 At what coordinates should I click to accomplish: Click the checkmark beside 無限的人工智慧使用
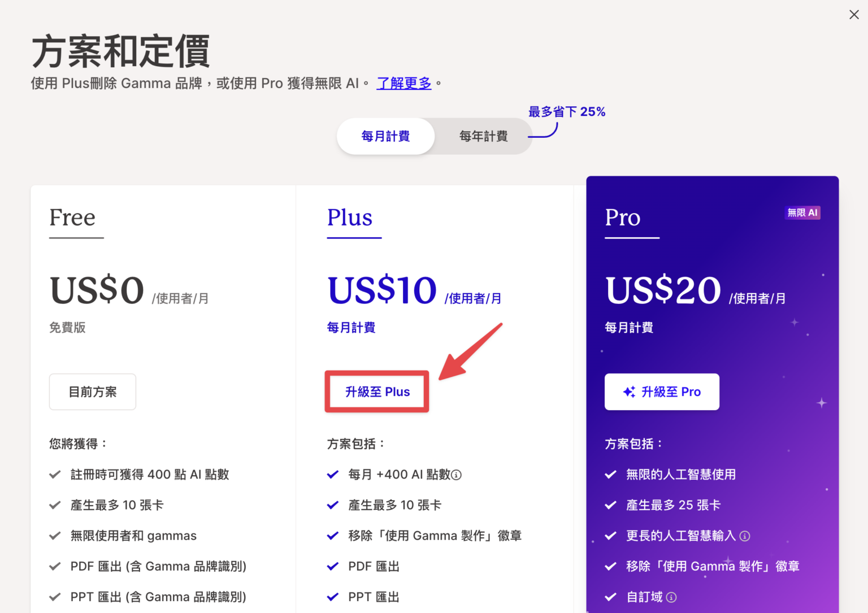pyautogui.click(x=610, y=475)
